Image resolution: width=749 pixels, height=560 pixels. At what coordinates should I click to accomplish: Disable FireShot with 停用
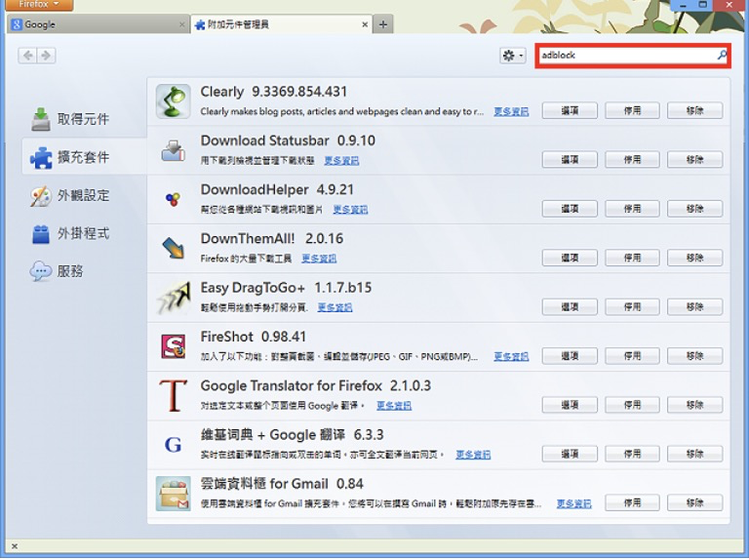tap(632, 356)
